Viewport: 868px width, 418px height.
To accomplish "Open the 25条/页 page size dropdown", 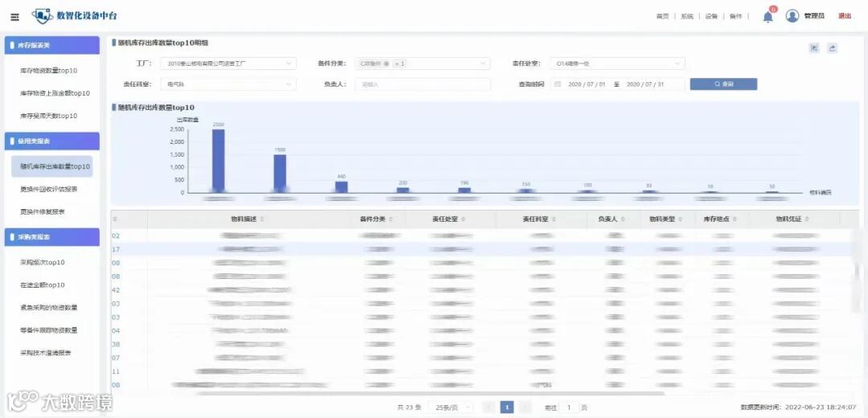I will tap(451, 408).
